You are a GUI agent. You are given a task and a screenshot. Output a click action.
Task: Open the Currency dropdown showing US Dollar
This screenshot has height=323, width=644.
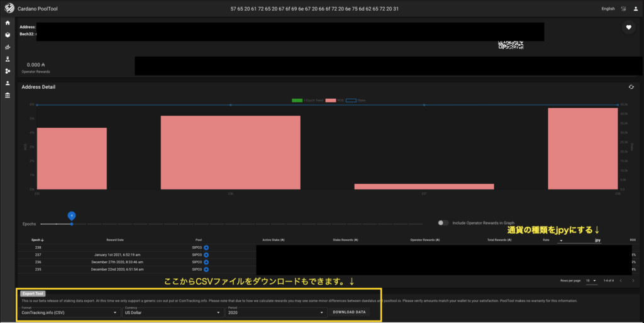coord(173,312)
